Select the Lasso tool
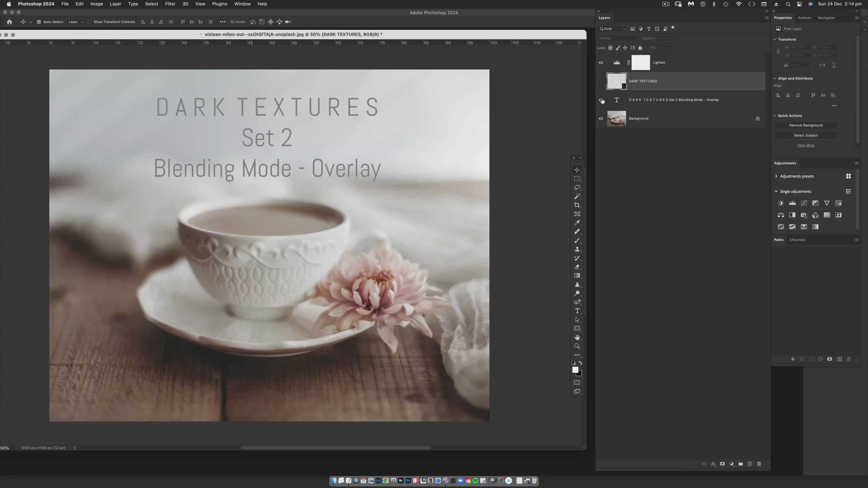 tap(577, 188)
